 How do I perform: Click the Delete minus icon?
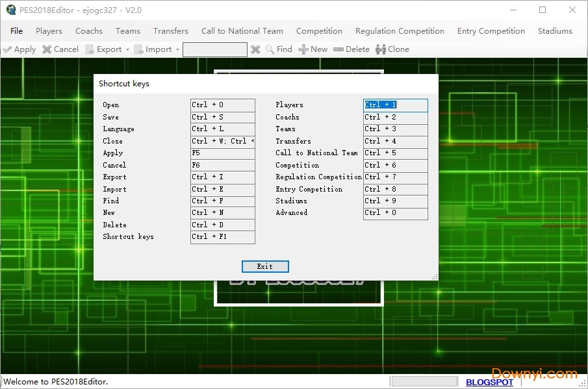(x=339, y=49)
